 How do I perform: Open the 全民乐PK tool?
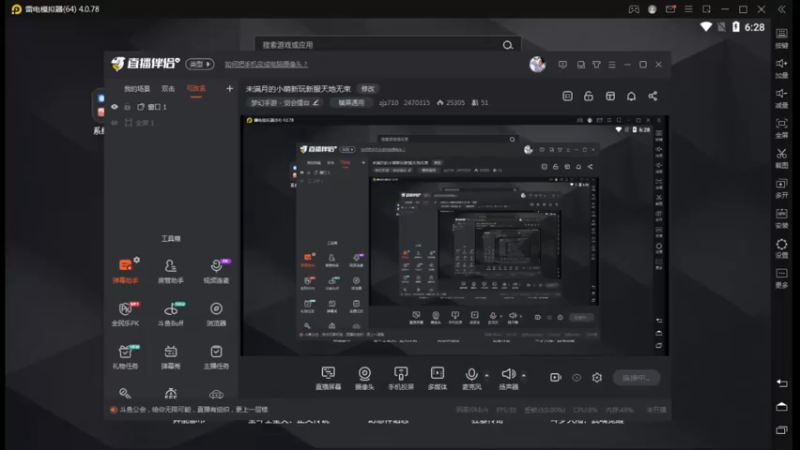[125, 314]
